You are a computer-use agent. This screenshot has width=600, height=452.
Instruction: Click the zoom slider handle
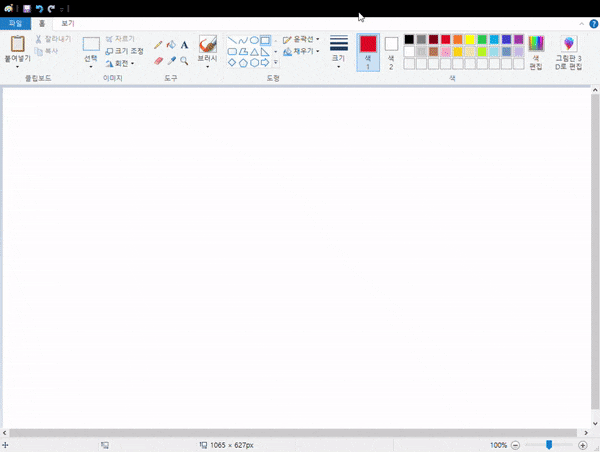click(549, 444)
